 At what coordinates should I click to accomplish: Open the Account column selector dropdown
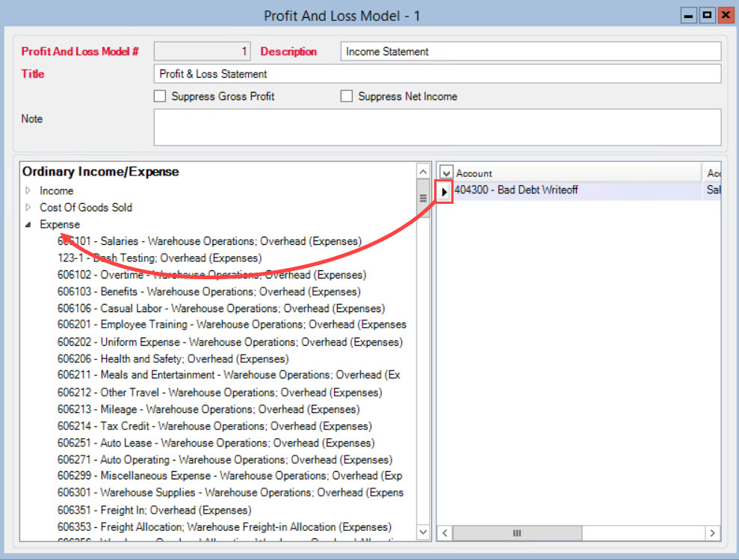tap(446, 172)
